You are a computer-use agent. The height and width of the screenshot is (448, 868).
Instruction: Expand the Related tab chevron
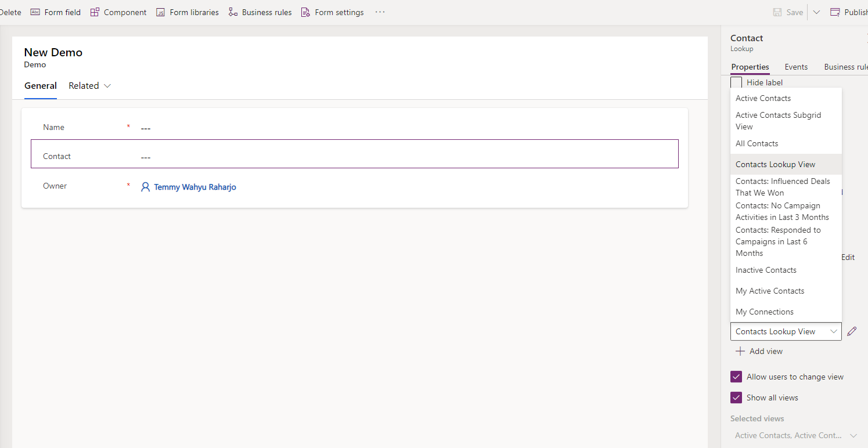tap(107, 86)
